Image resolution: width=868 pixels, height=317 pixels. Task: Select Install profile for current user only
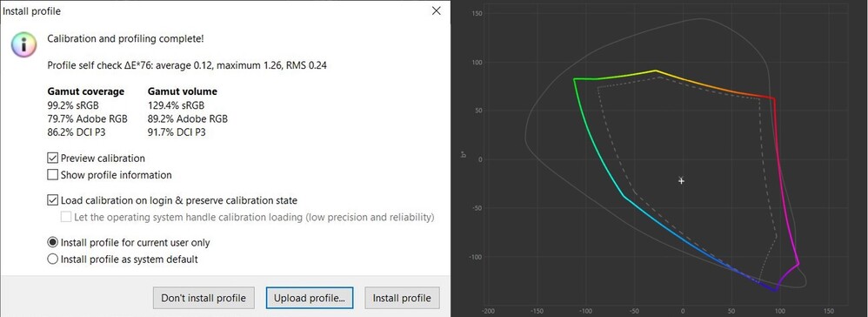(x=52, y=243)
